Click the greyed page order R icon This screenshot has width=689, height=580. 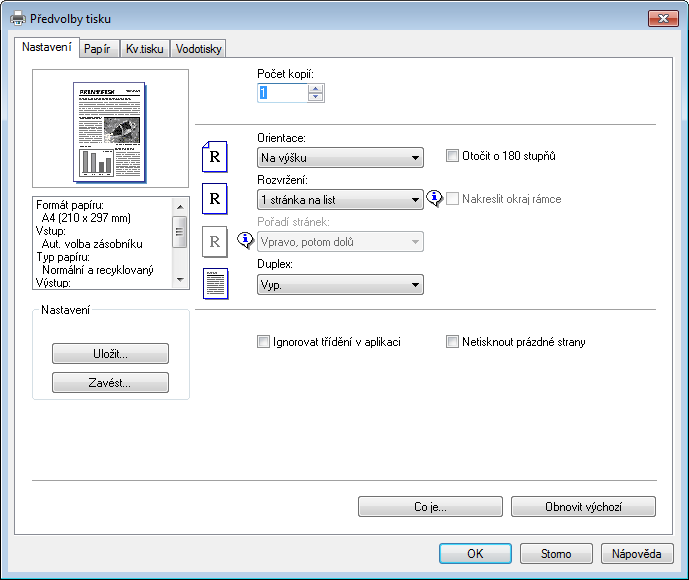pos(214,241)
